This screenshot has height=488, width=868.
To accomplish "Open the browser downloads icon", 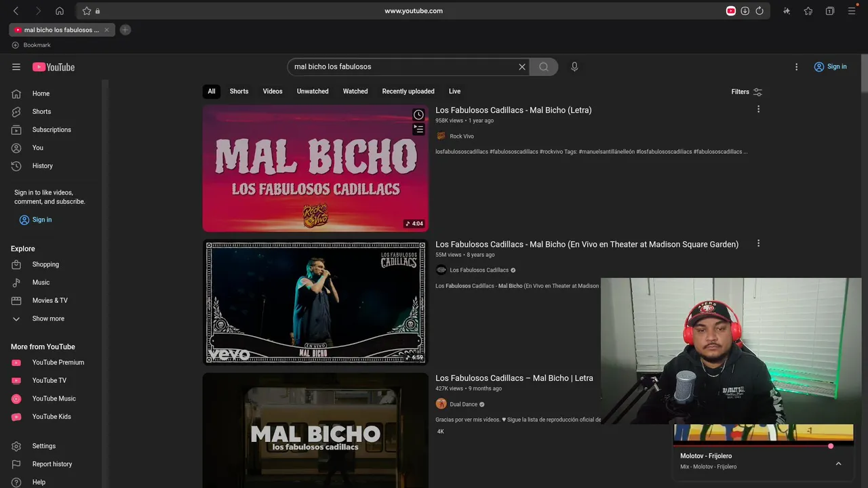I will pyautogui.click(x=745, y=11).
